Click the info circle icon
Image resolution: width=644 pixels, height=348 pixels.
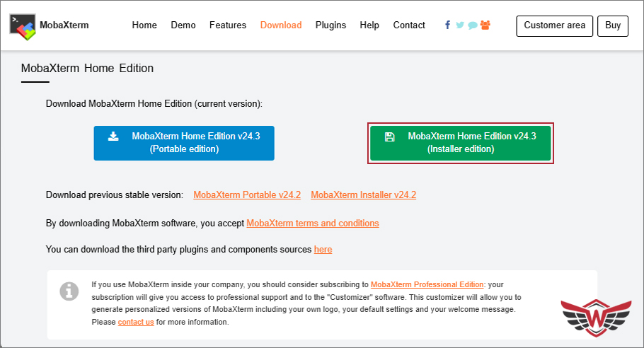coord(69,290)
